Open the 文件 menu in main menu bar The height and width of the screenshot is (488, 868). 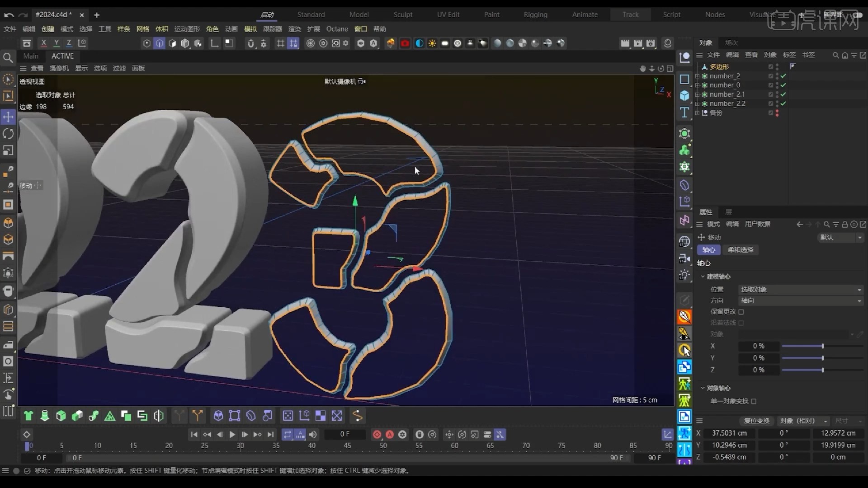(9, 29)
